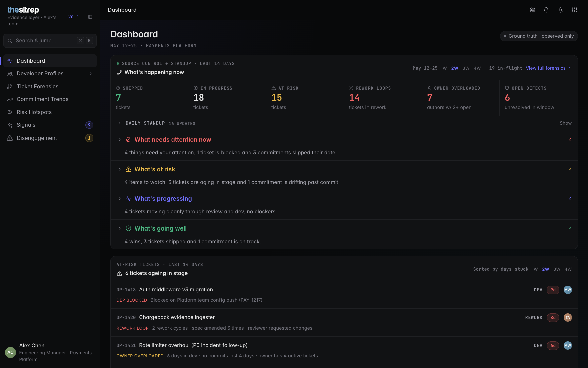Image resolution: width=588 pixels, height=368 pixels.
Task: Select 1W range in At-Risk Tickets panel
Action: (x=535, y=269)
